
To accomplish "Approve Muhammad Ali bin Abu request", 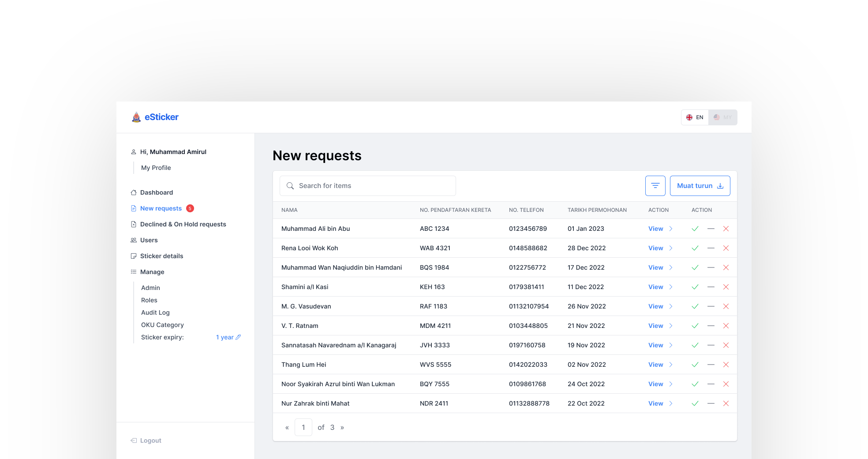I will coord(695,229).
